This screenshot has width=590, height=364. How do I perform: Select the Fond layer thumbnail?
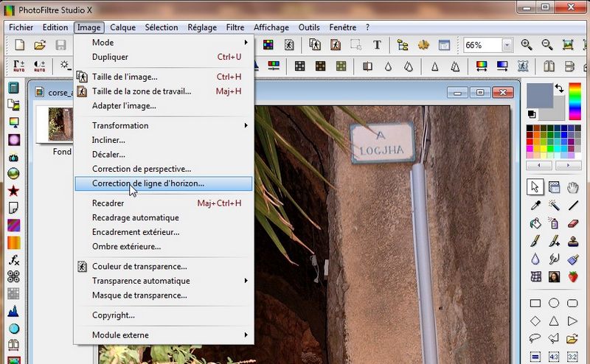(62, 124)
